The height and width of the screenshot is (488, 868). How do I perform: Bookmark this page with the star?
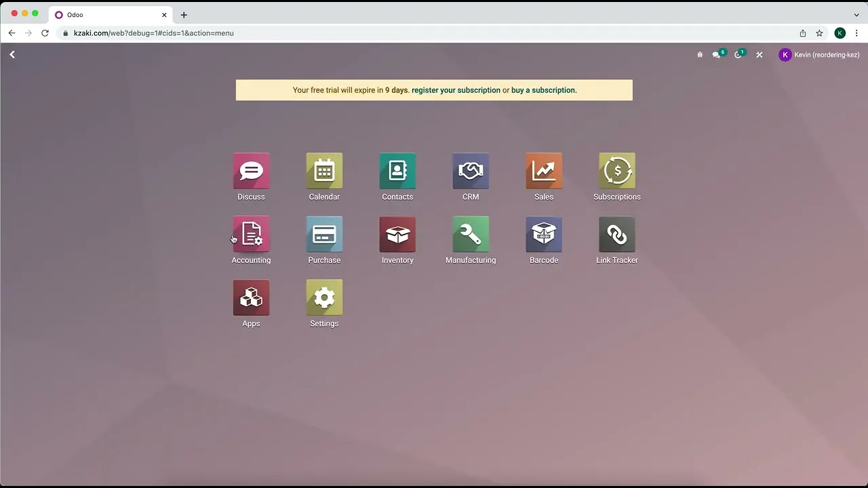[819, 33]
